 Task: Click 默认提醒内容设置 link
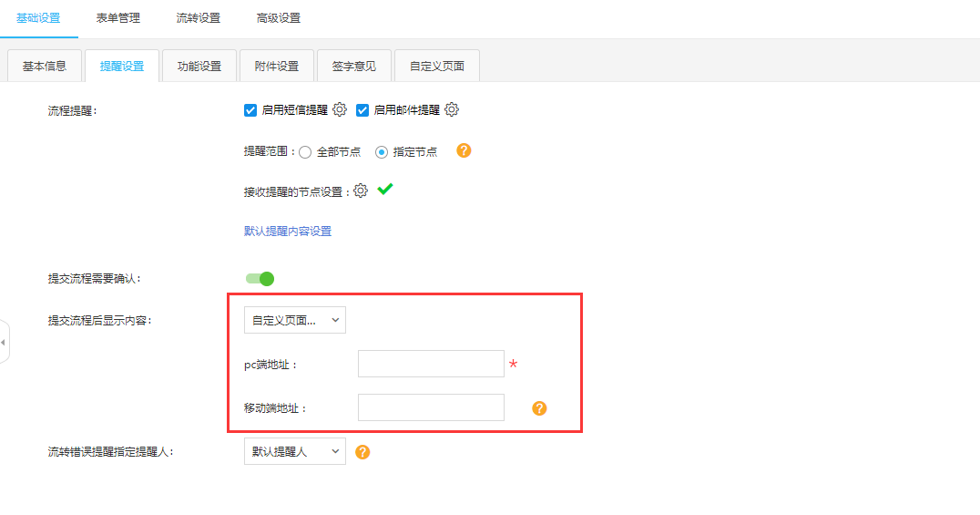pos(288,232)
